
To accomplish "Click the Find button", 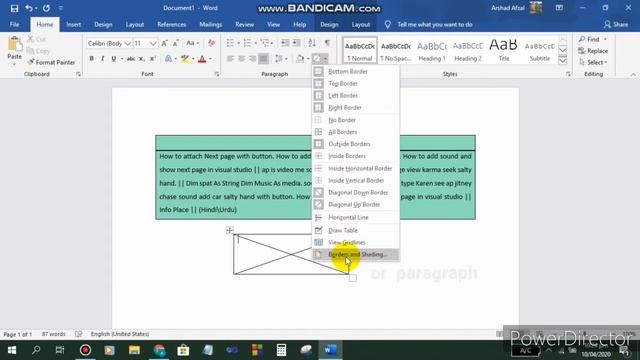I will point(589,39).
